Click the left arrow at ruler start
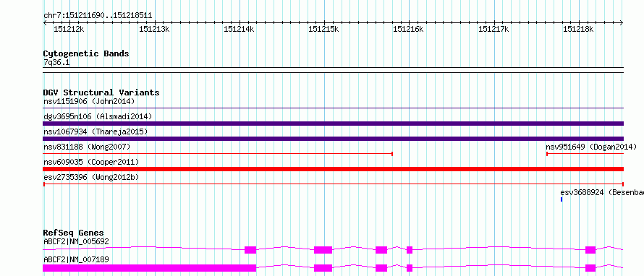This screenshot has height=276, width=644. 45,23
